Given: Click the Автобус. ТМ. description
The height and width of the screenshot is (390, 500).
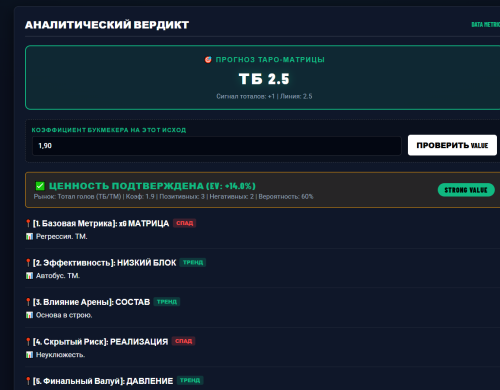Looking at the screenshot, I should pyautogui.click(x=58, y=276).
